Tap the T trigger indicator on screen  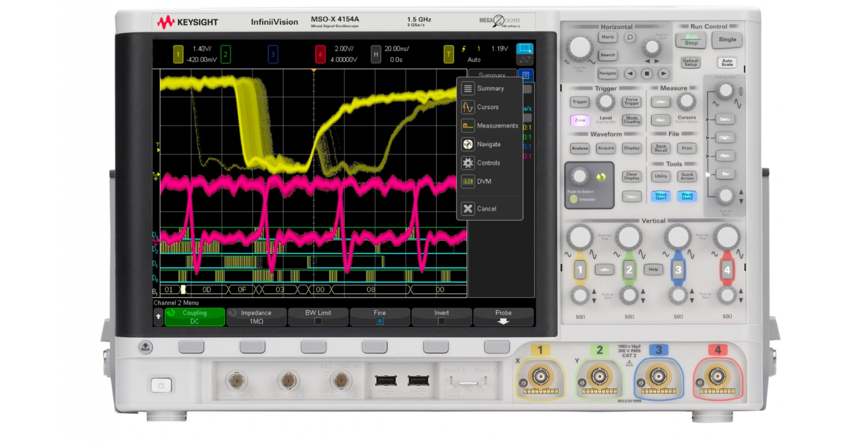[x=448, y=54]
